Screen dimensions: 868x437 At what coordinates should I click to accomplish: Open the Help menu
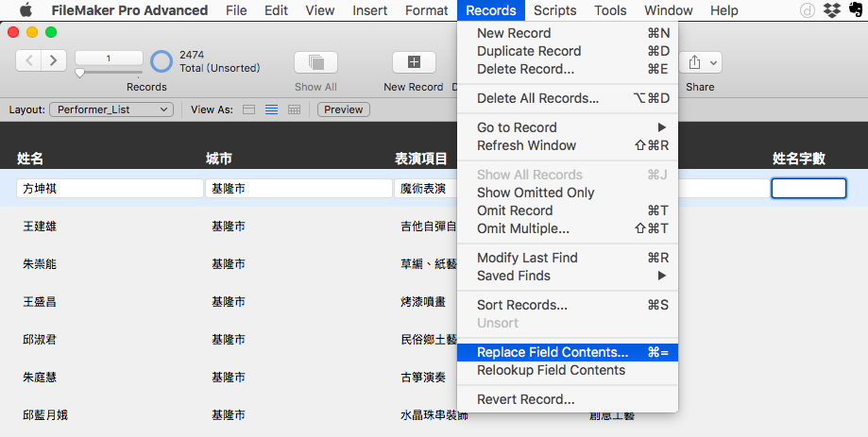(724, 10)
